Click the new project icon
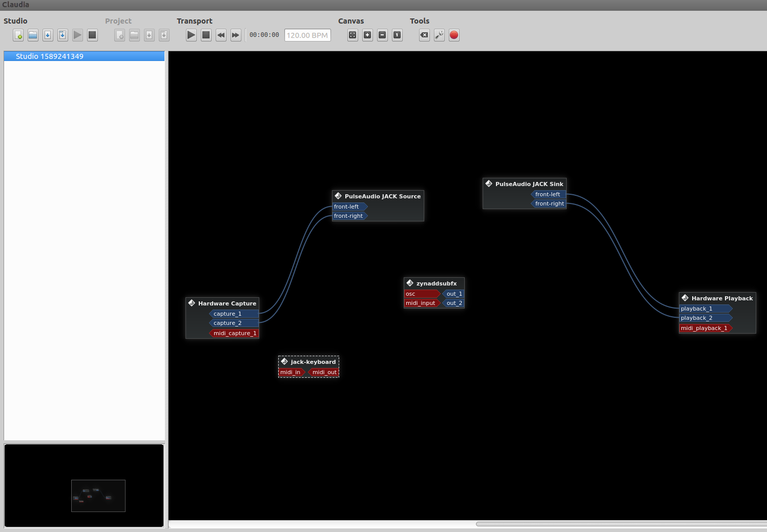This screenshot has width=767, height=532. click(x=119, y=35)
